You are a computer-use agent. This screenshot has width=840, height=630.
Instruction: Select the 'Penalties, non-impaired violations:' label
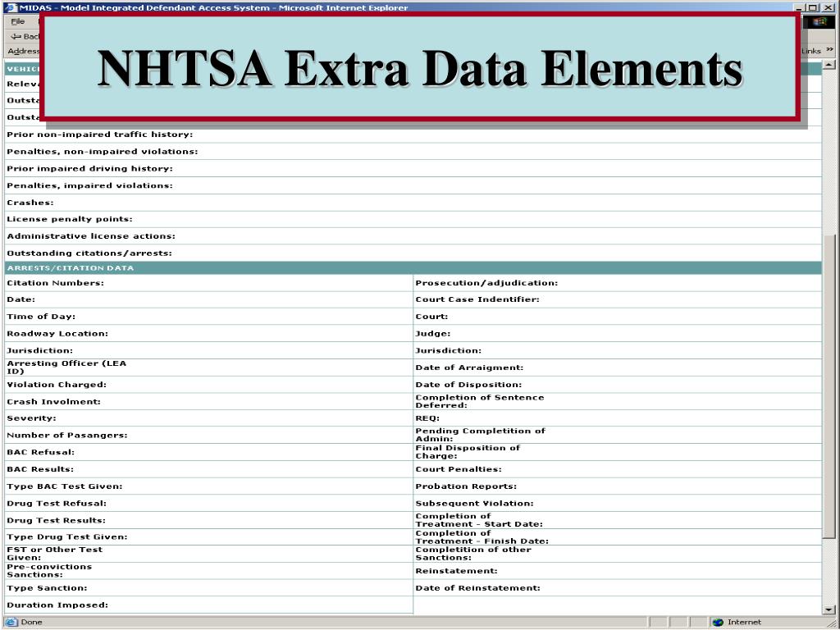pos(103,152)
